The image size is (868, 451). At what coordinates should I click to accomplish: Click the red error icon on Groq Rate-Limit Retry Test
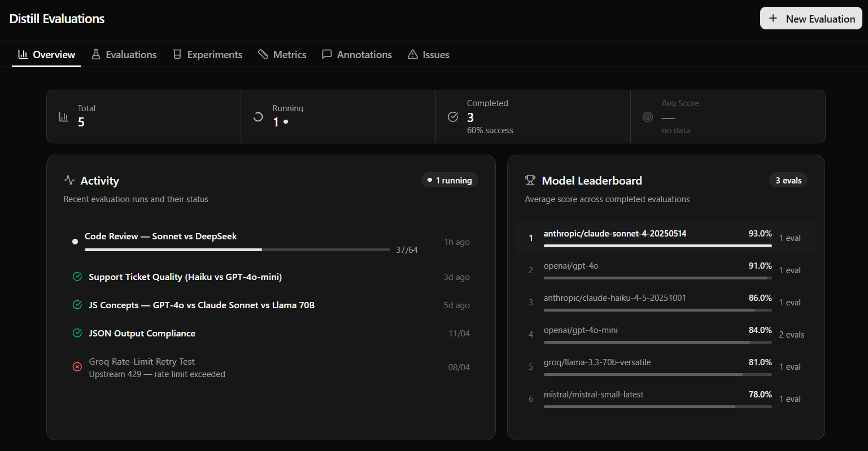tap(77, 367)
